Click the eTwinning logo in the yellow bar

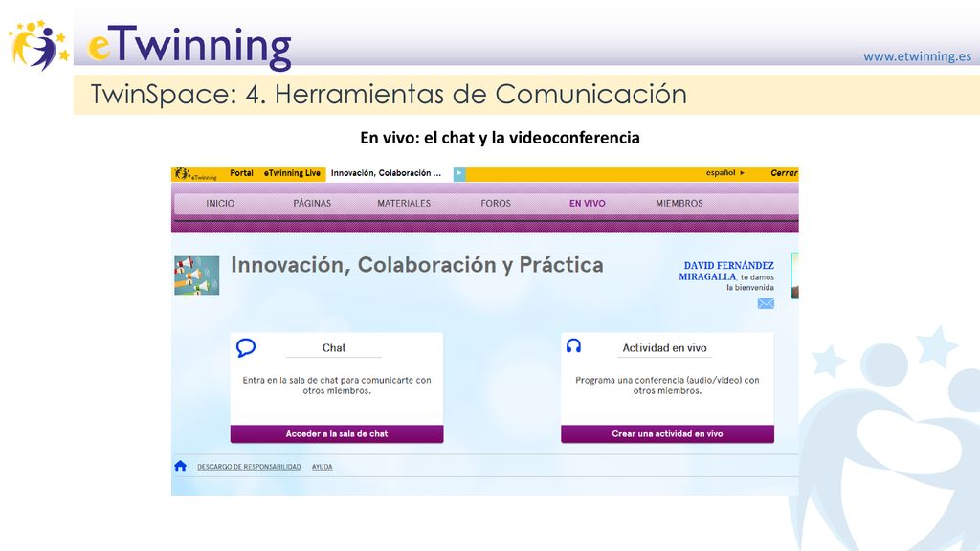click(x=195, y=174)
